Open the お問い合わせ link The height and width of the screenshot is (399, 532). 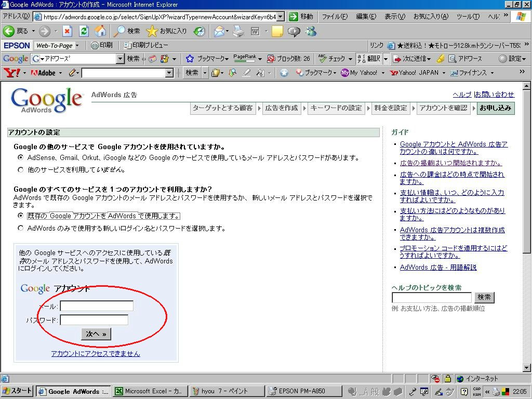[494, 95]
